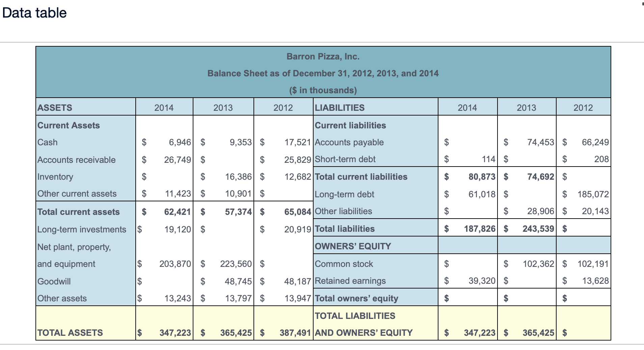Click the ($ in thousands) note
644x350 pixels.
pyautogui.click(x=323, y=90)
